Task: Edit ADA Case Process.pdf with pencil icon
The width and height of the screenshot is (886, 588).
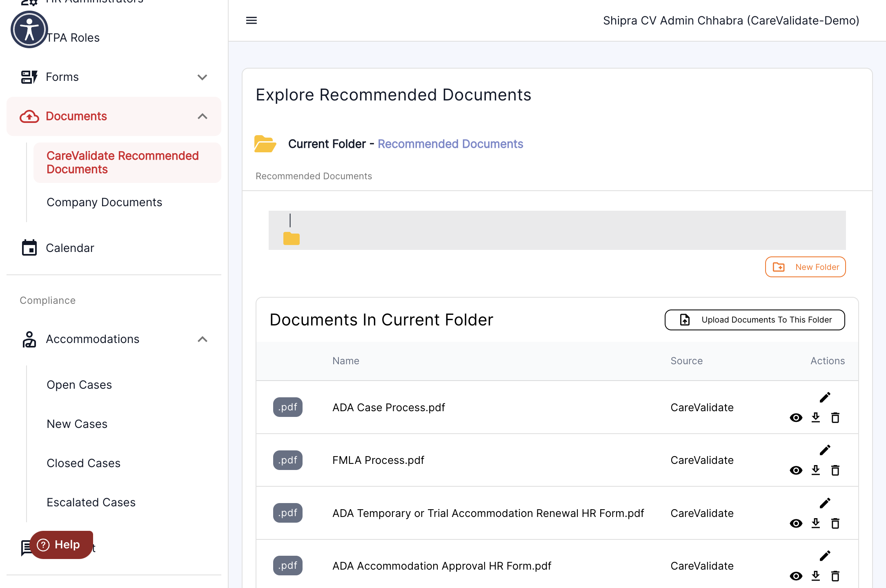Action: (x=825, y=397)
